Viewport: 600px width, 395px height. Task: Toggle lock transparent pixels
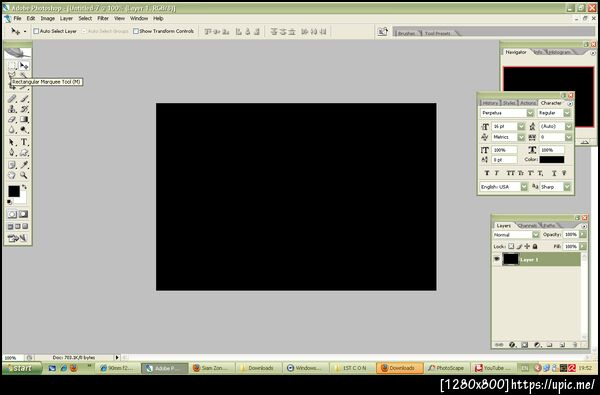(x=511, y=246)
